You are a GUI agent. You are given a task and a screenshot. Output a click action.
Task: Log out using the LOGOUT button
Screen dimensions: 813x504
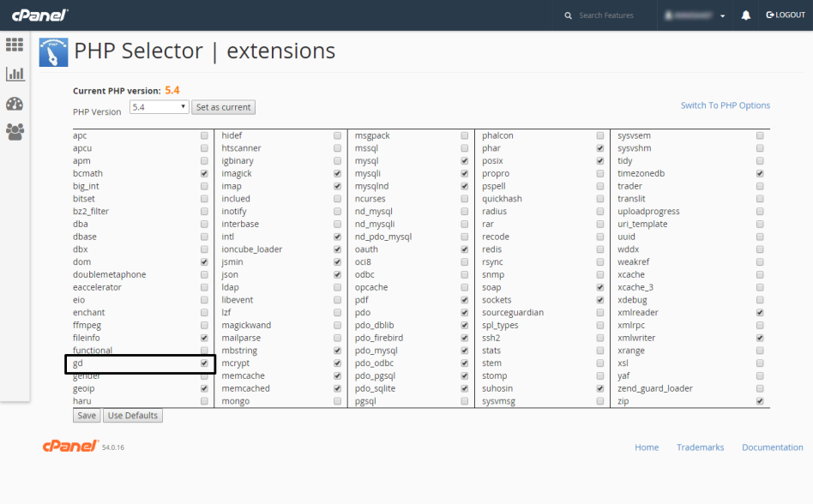[786, 15]
